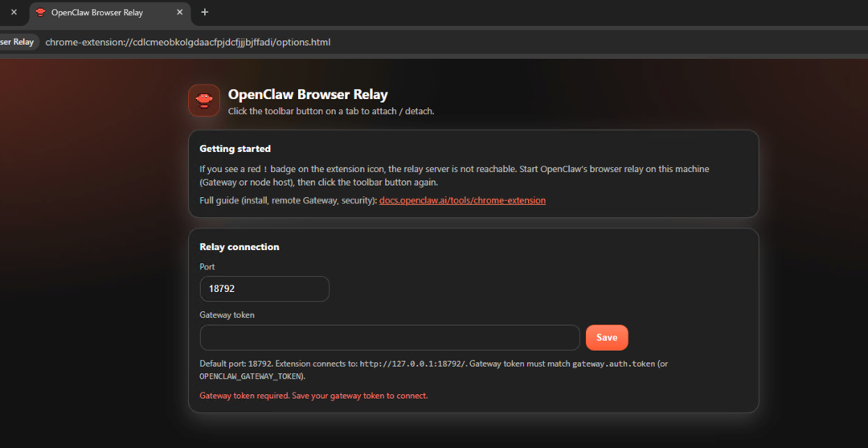The height and width of the screenshot is (448, 868).
Task: Click the extension name chip in address bar
Action: pyautogui.click(x=18, y=42)
